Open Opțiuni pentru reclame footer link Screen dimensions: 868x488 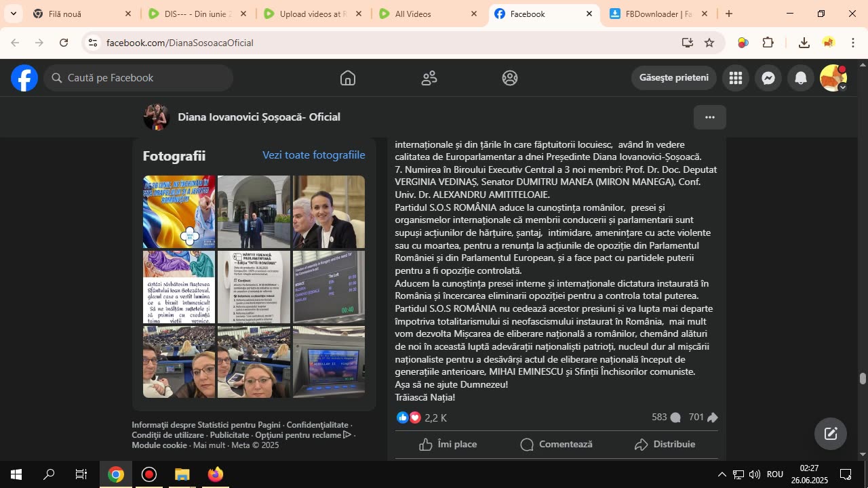[303, 435]
